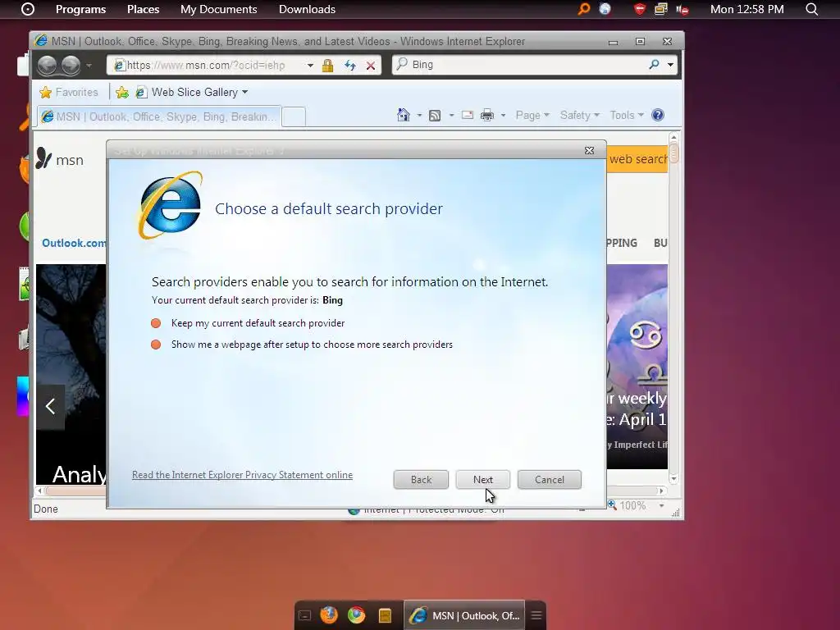Select Keep my current default search provider

[248, 323]
